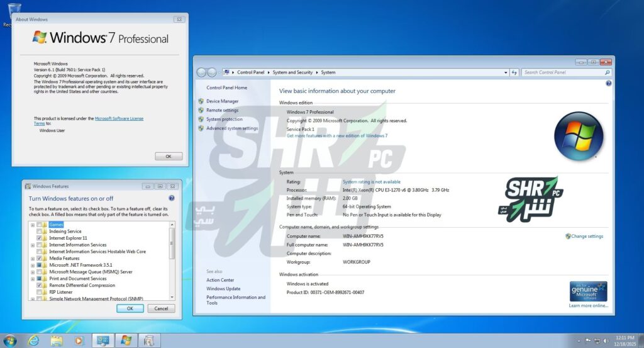This screenshot has width=644, height=348.
Task: Click OK in Windows Features dialog
Action: pos(130,308)
